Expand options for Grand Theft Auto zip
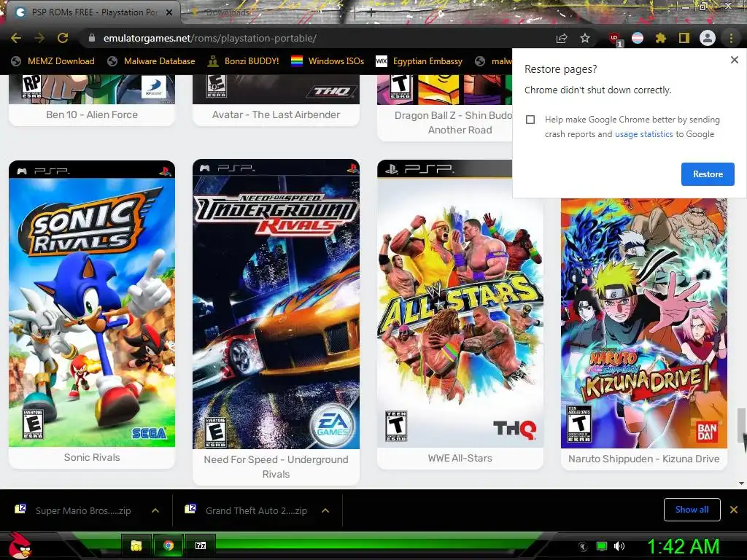747x560 pixels. [325, 510]
